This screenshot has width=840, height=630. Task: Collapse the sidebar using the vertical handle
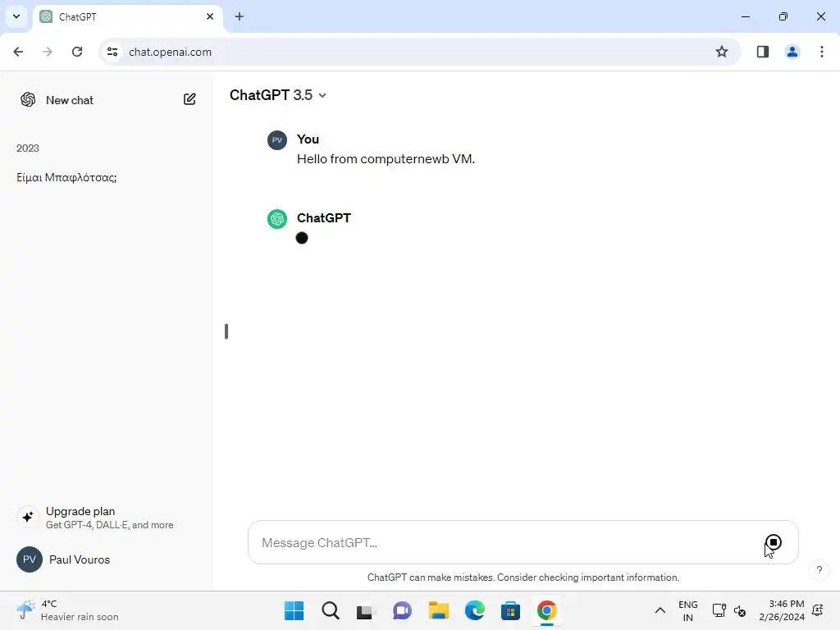(226, 331)
